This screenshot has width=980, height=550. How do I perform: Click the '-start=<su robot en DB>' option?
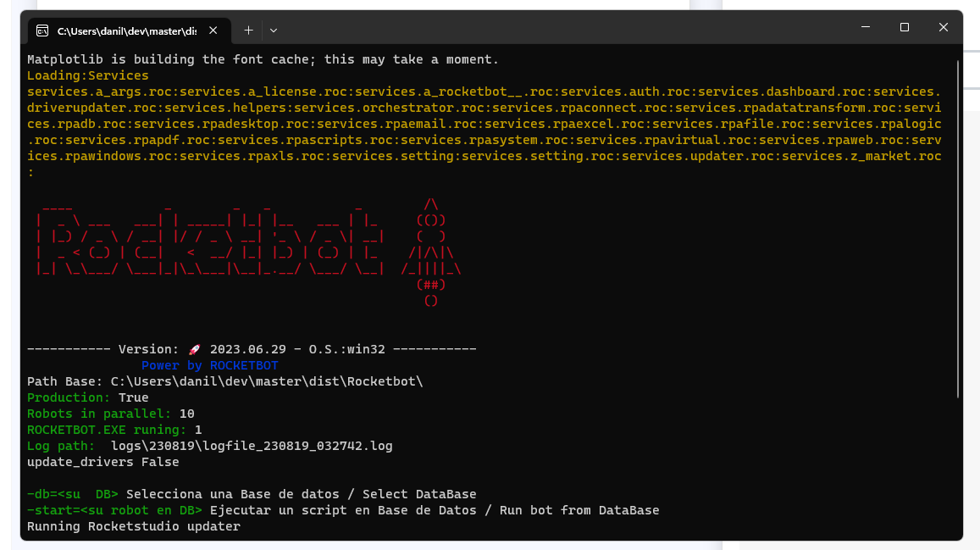(114, 511)
